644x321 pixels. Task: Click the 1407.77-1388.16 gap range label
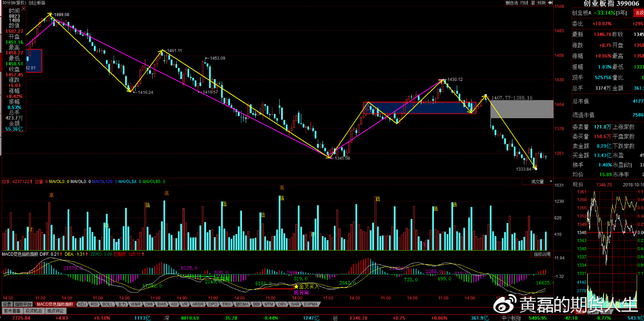[x=512, y=97]
